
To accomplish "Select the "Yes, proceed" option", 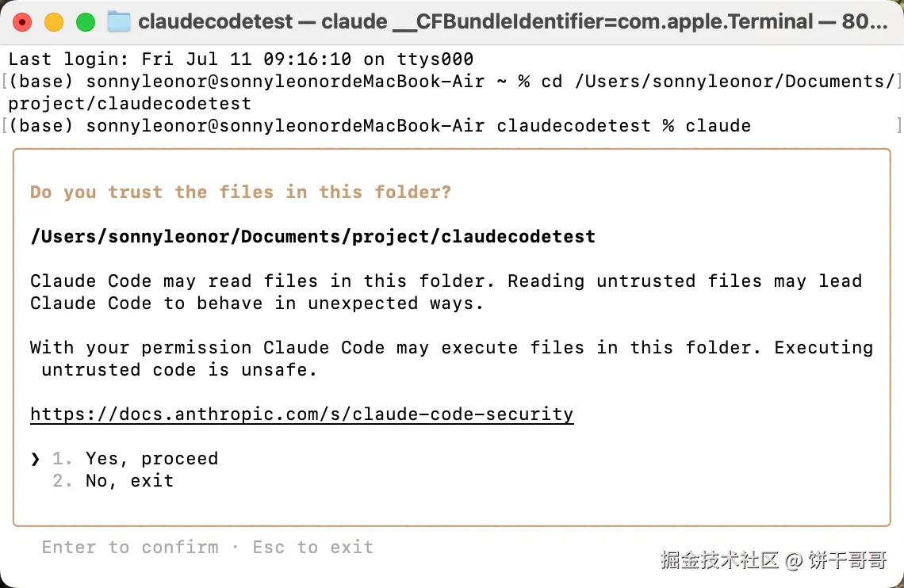I will 151,459.
